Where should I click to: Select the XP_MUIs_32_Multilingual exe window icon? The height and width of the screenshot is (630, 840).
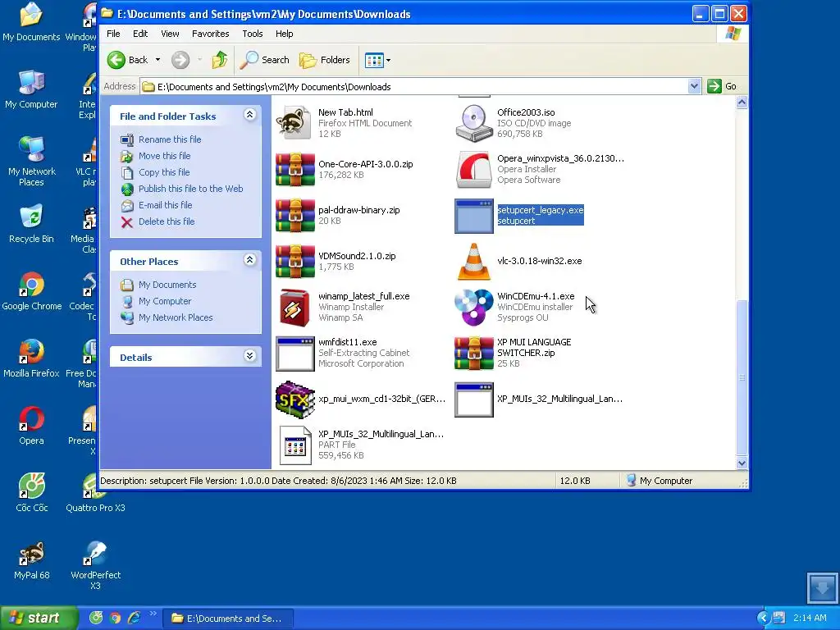pyautogui.click(x=473, y=399)
